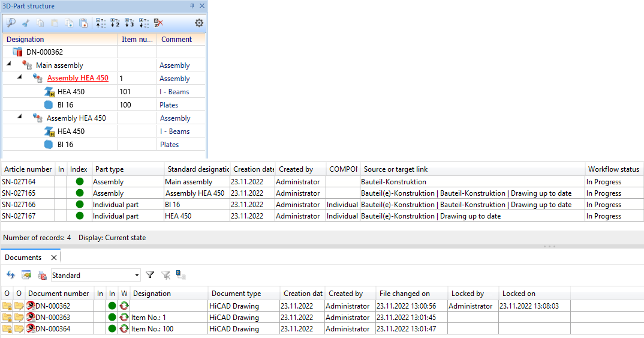644x338 pixels.
Task: Click the search magnifier icon in 3D-Part structure
Action: pyautogui.click(x=11, y=23)
